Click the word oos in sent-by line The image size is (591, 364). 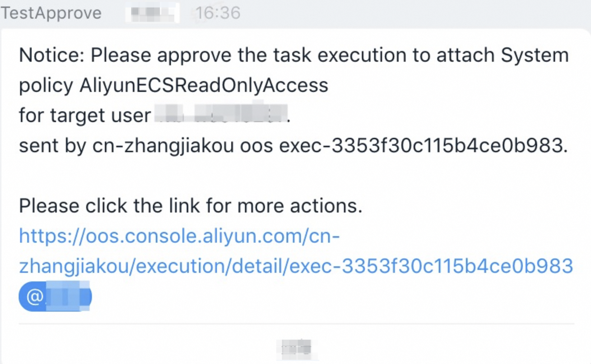(x=256, y=146)
